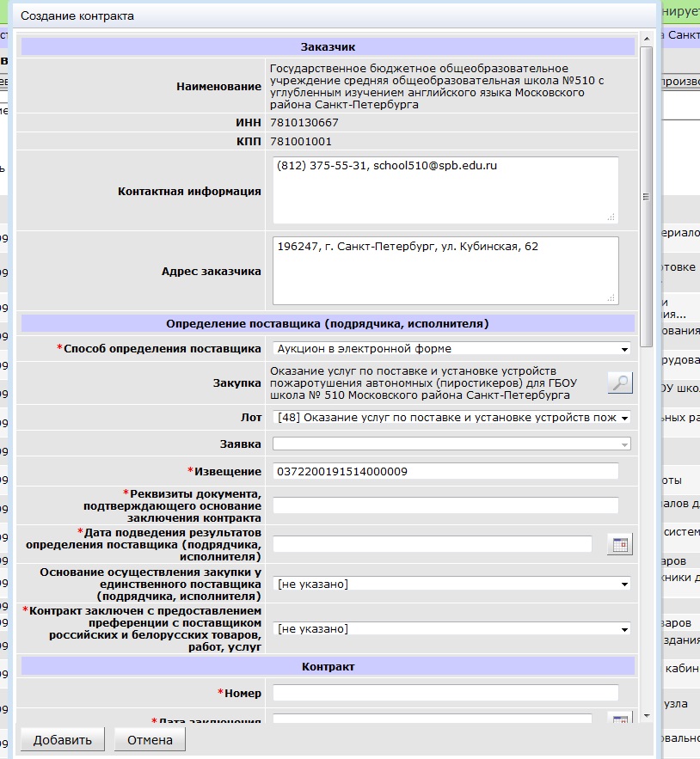Open Способ определения поставщика dropdown
Viewport: 700px width, 759px height.
tap(451, 348)
